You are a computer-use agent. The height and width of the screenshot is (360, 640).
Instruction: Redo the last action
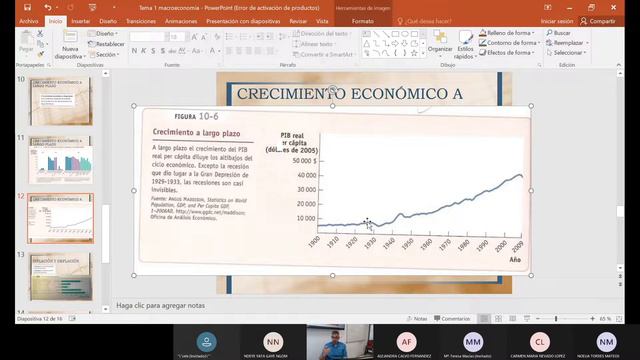click(70, 7)
